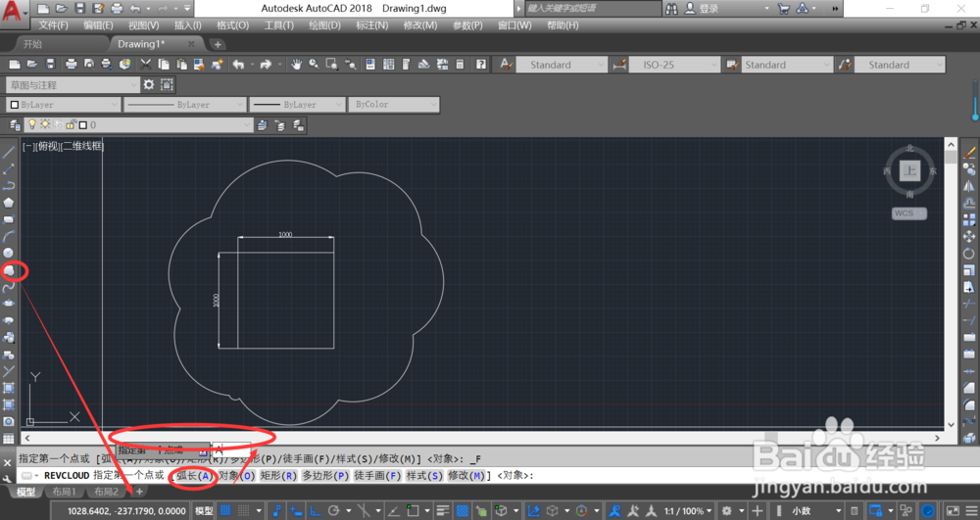Choose the 矩形(R) command option

point(277,476)
